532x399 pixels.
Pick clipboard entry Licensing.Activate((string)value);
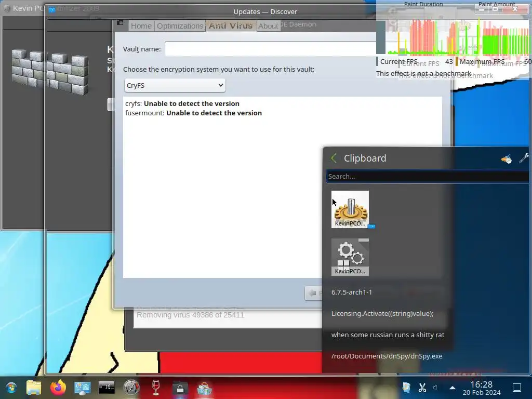click(382, 313)
